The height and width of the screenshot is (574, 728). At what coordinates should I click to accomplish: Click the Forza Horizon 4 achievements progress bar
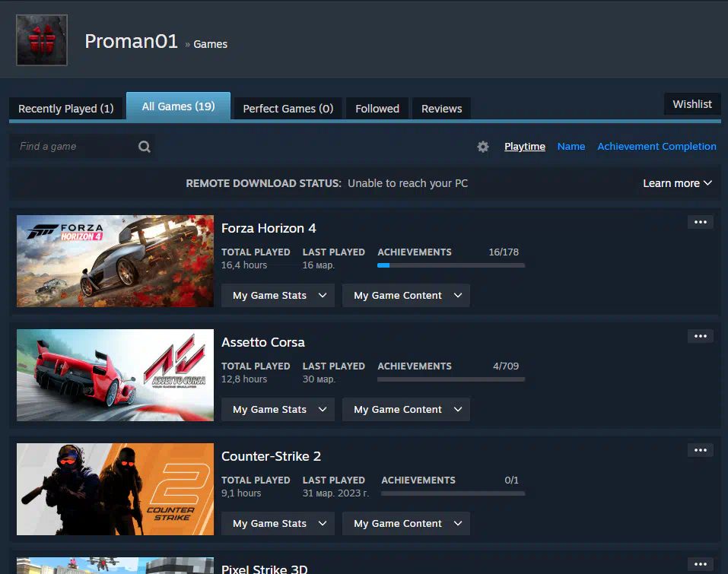(x=451, y=265)
